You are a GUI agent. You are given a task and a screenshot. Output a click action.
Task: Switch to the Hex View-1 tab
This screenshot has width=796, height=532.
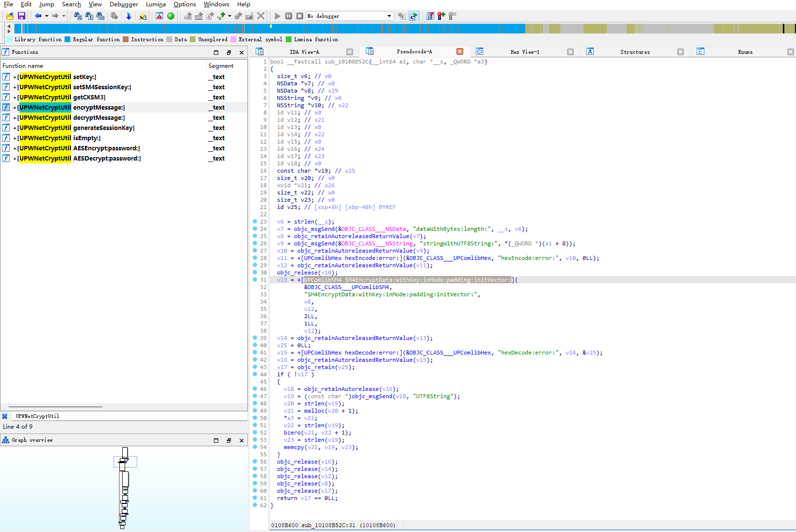point(524,52)
